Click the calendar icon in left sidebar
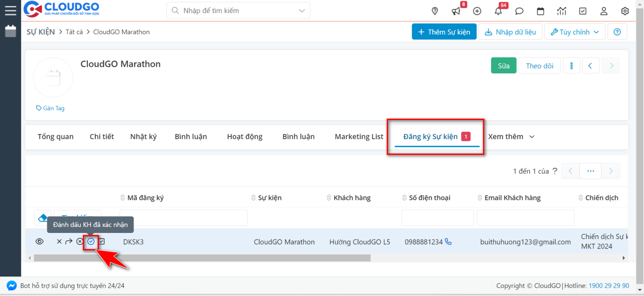The height and width of the screenshot is (296, 644). (10, 32)
